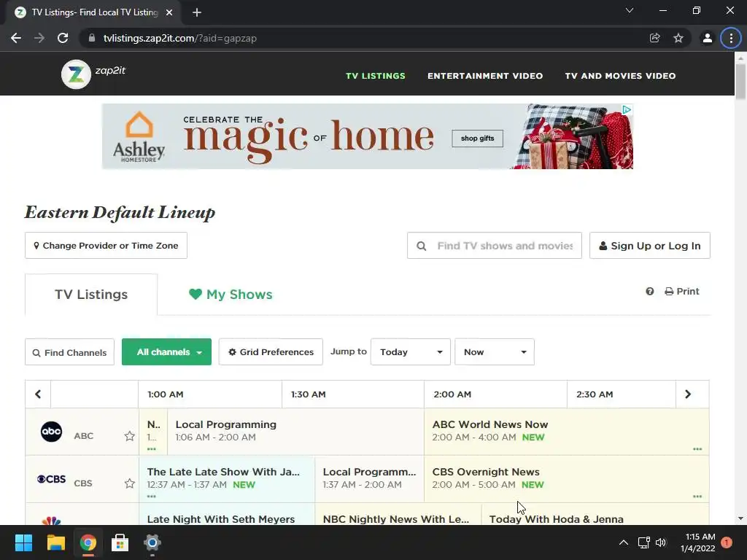Open TV LISTINGS nav menu item
The width and height of the screenshot is (747, 560).
[x=376, y=76]
